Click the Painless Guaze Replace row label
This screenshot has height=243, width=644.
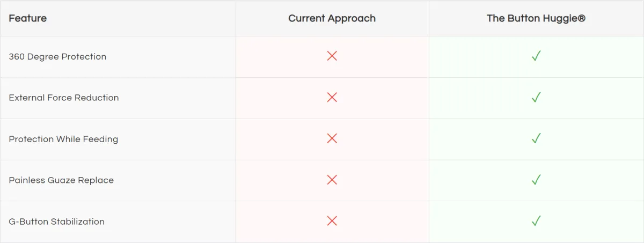[x=61, y=180]
